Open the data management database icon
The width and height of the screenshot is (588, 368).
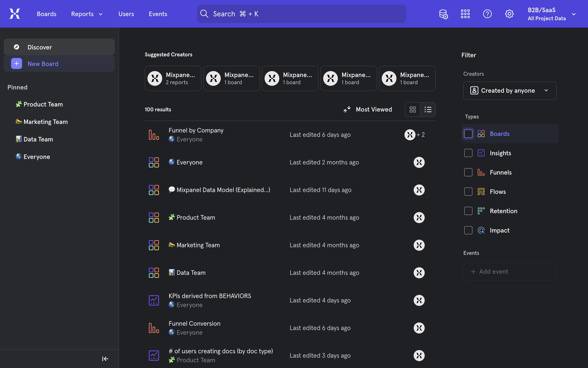(444, 14)
